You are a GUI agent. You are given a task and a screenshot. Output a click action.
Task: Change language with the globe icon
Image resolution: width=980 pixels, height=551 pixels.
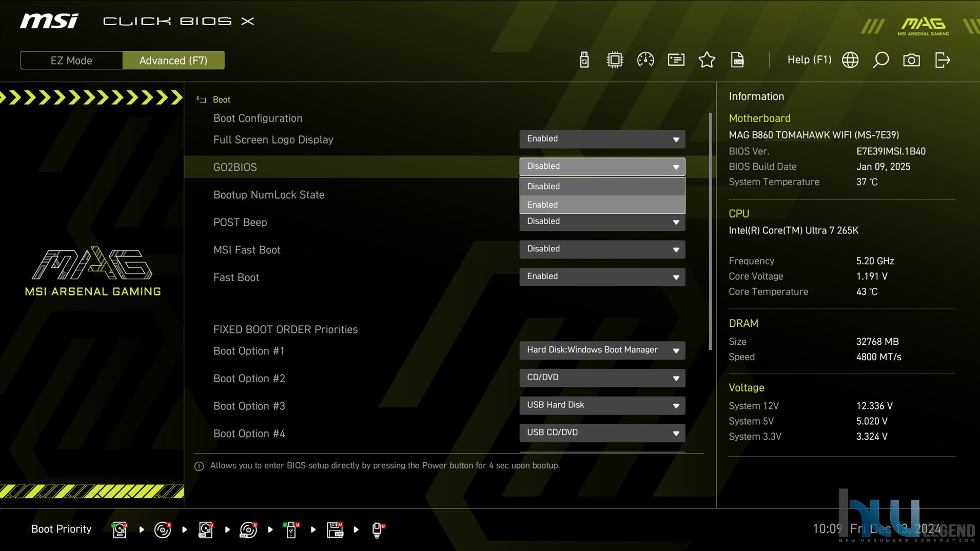850,60
